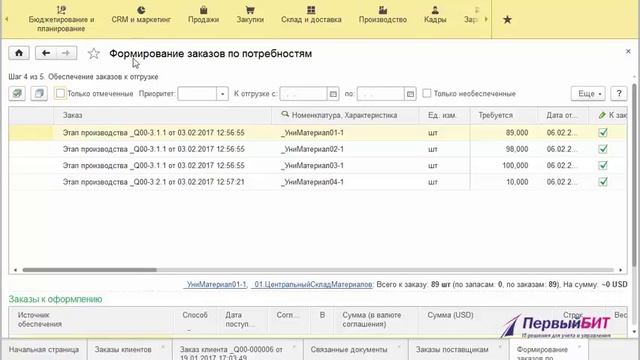Click horizontal scrollbar thumb of the table
This screenshot has height=360, width=640.
pos(89,270)
